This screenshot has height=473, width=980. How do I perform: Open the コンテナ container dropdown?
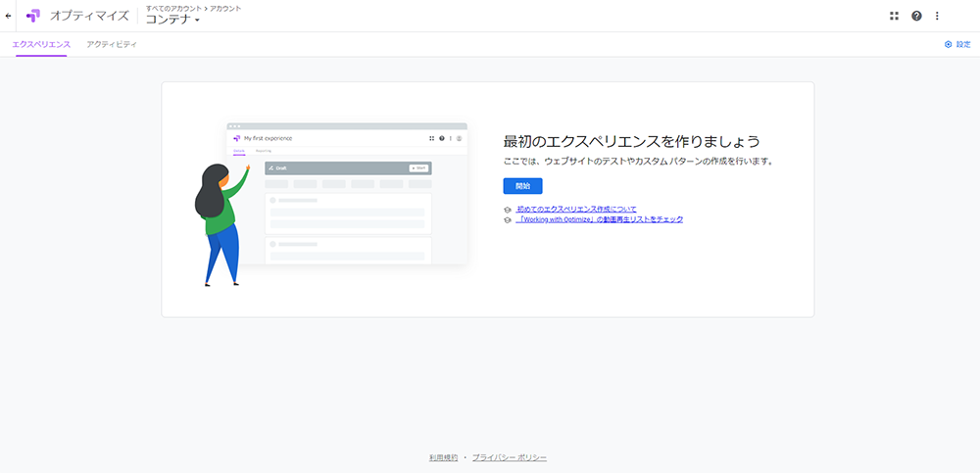pyautogui.click(x=172, y=20)
